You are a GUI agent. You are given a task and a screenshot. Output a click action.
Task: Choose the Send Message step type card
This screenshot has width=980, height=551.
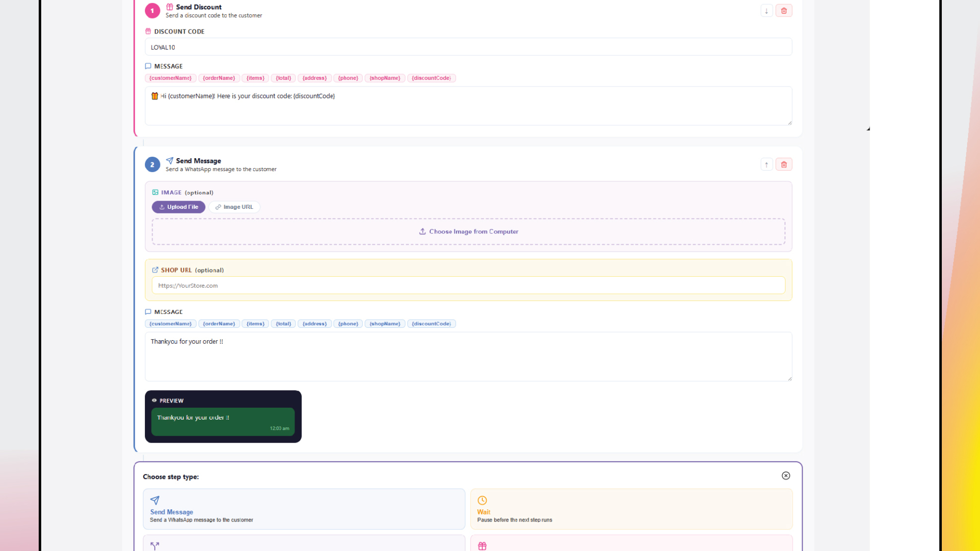click(304, 509)
